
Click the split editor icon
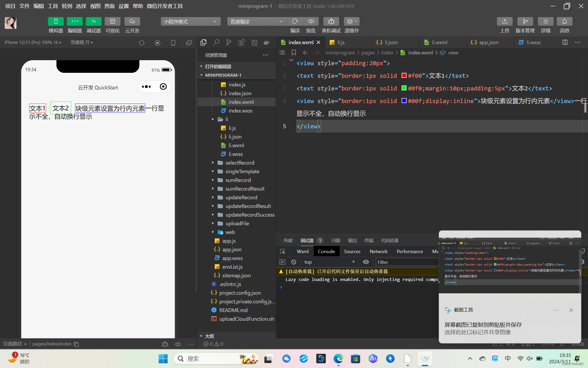click(x=565, y=42)
